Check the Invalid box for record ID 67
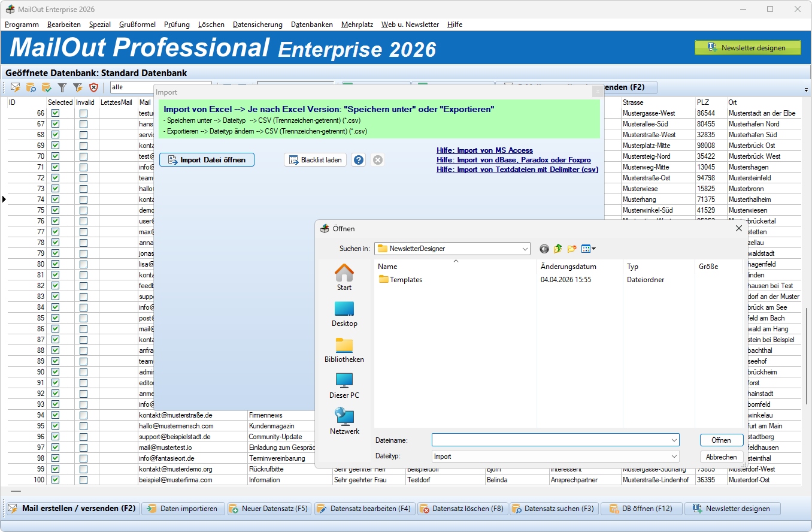Screen dimensions: 812x532 pos(83,124)
